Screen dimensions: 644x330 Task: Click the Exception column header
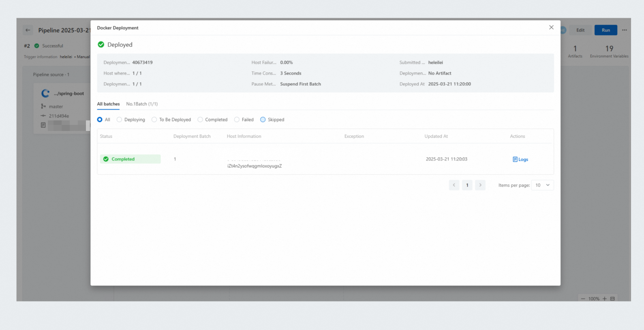(x=354, y=136)
